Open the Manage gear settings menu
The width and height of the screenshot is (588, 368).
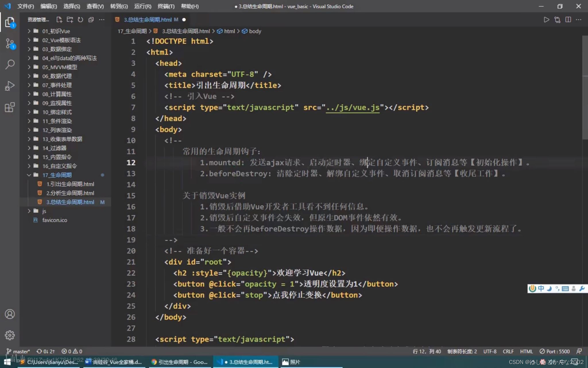click(10, 335)
